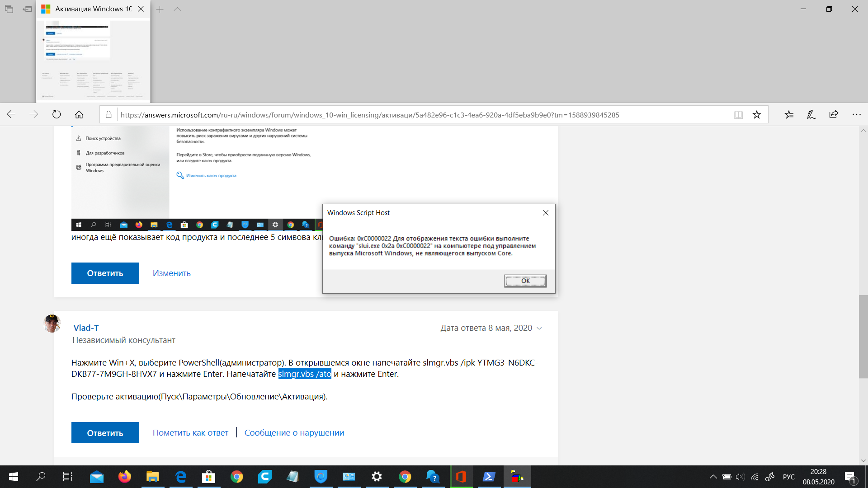Open Vlad-T user profile link
The width and height of the screenshot is (868, 488).
point(86,328)
